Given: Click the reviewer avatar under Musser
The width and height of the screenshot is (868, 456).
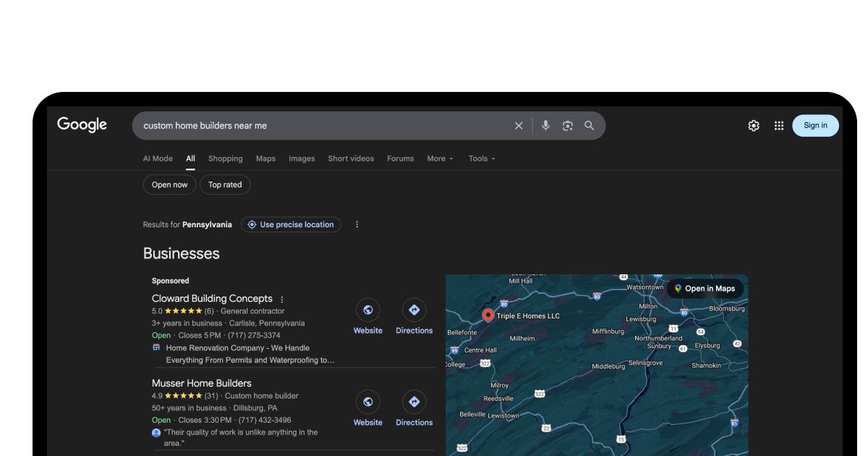Looking at the screenshot, I should tap(156, 433).
